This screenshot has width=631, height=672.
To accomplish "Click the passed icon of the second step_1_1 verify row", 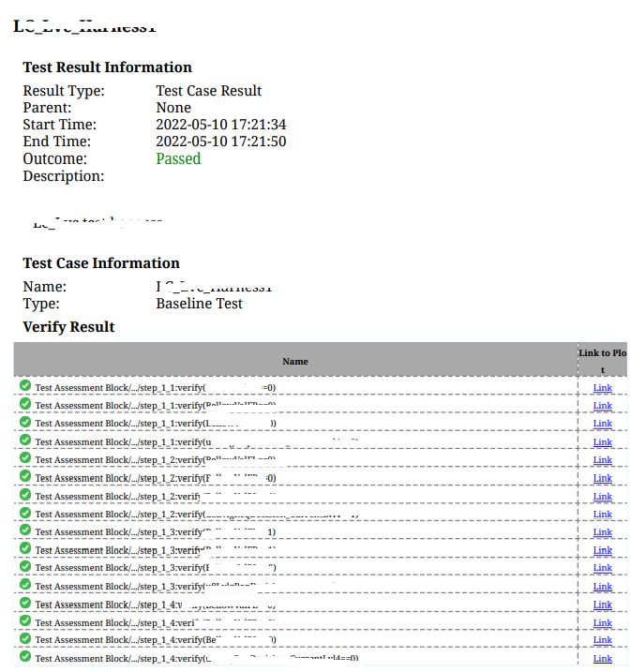I will click(x=25, y=404).
